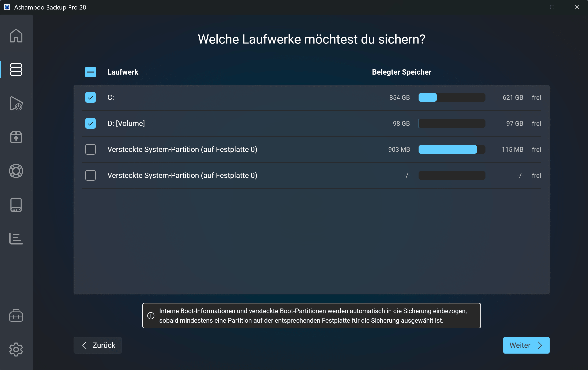
Task: Maximize the Ashampoo Backup Pro window
Action: 552,7
